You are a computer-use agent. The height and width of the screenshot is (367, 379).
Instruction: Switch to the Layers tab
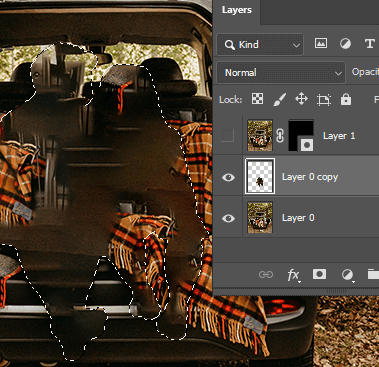[237, 10]
